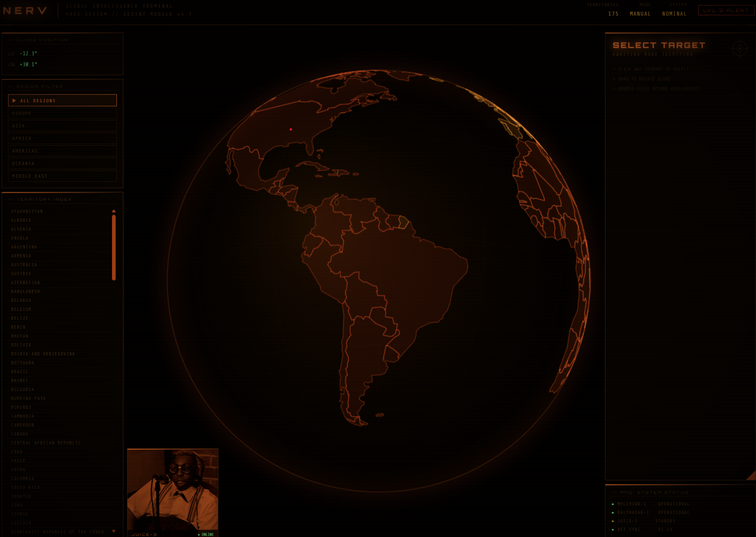Click the green status dot beside NET SYNC
Screen dimensions: 756x537
(613, 530)
